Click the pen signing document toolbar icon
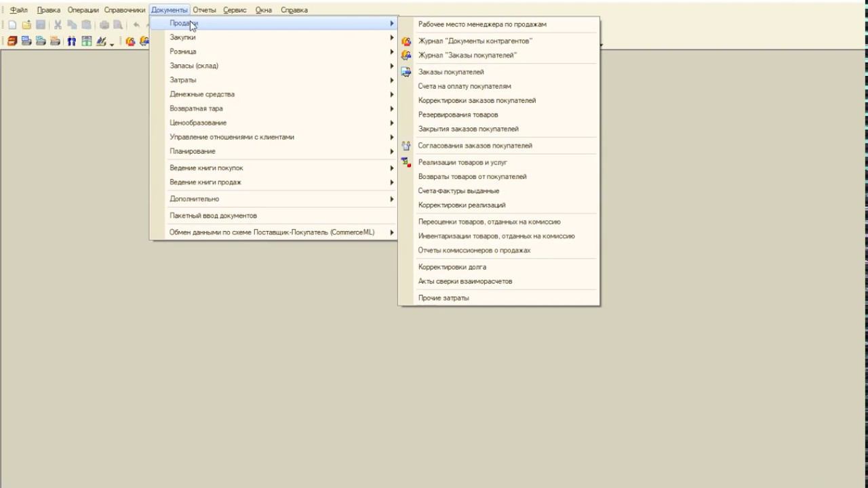Viewport: 868px width, 488px height. pos(101,41)
